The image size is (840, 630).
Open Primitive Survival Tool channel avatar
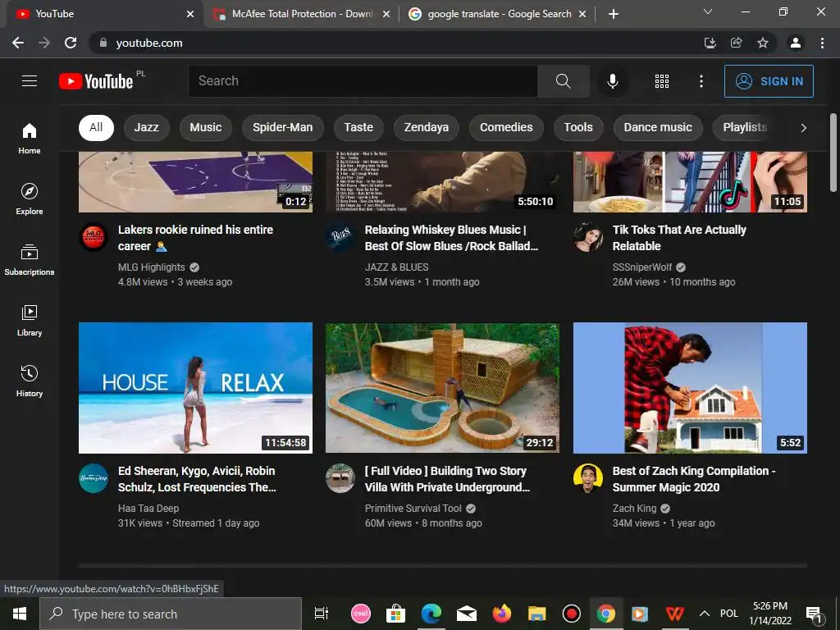[340, 478]
